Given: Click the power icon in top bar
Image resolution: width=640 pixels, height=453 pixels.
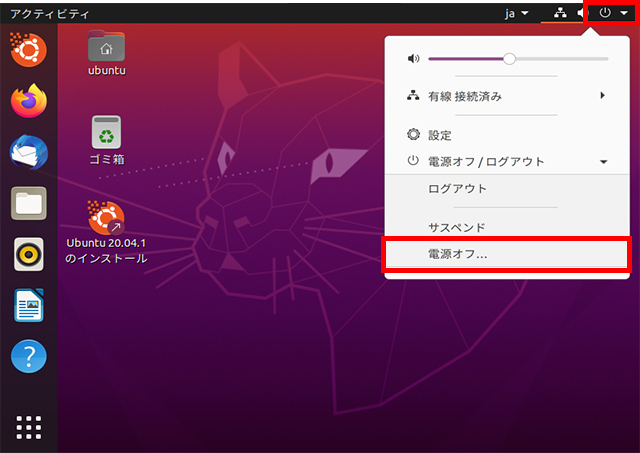Looking at the screenshot, I should [x=605, y=13].
